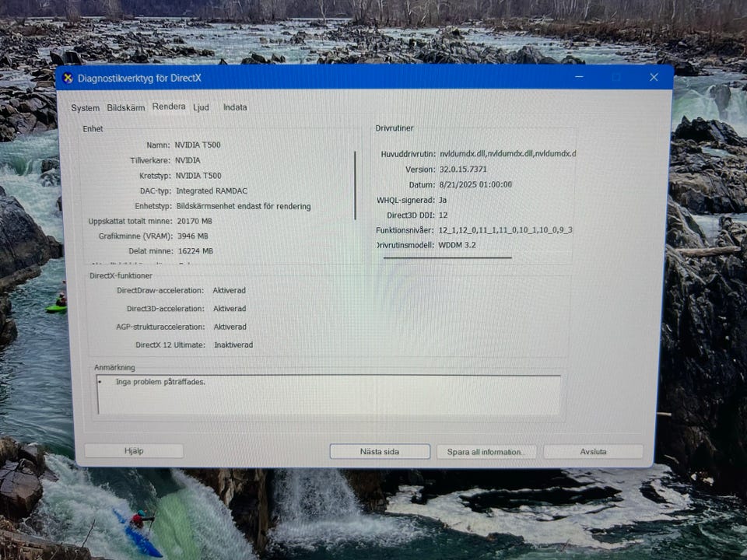Screen dimensions: 747x560
Task: Click the Kretstyp label
Action: tap(155, 176)
